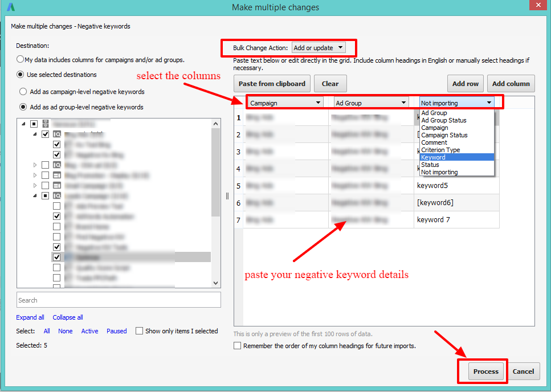Click the 'keyword 7' grid cell
Viewport: 551px width, 392px height.
point(456,219)
